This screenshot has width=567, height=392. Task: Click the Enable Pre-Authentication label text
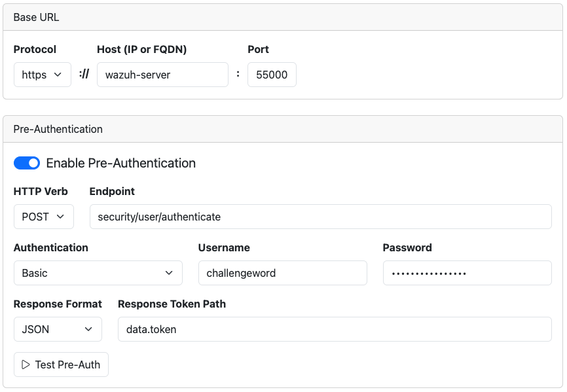(121, 164)
